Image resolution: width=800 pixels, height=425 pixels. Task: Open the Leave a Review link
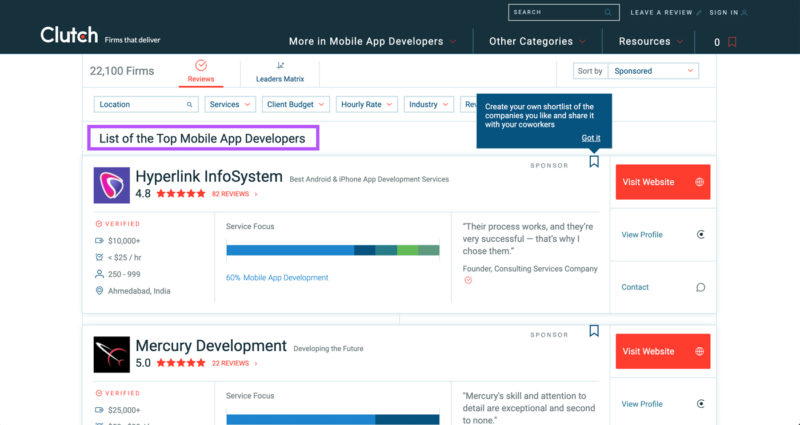pos(666,12)
